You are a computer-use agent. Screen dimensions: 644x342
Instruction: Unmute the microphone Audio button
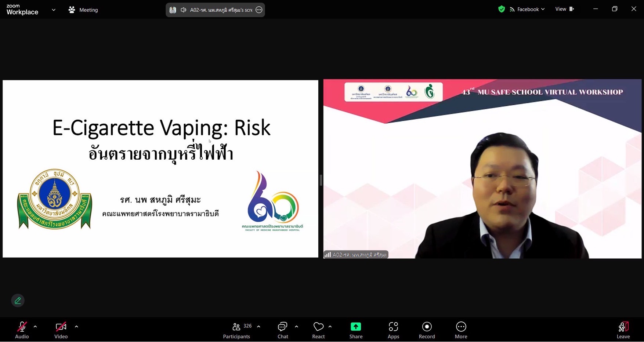pos(22,330)
